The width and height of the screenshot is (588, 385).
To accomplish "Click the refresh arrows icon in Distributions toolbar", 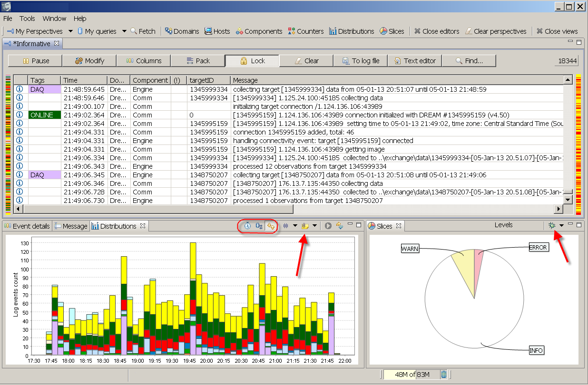I will click(x=340, y=226).
